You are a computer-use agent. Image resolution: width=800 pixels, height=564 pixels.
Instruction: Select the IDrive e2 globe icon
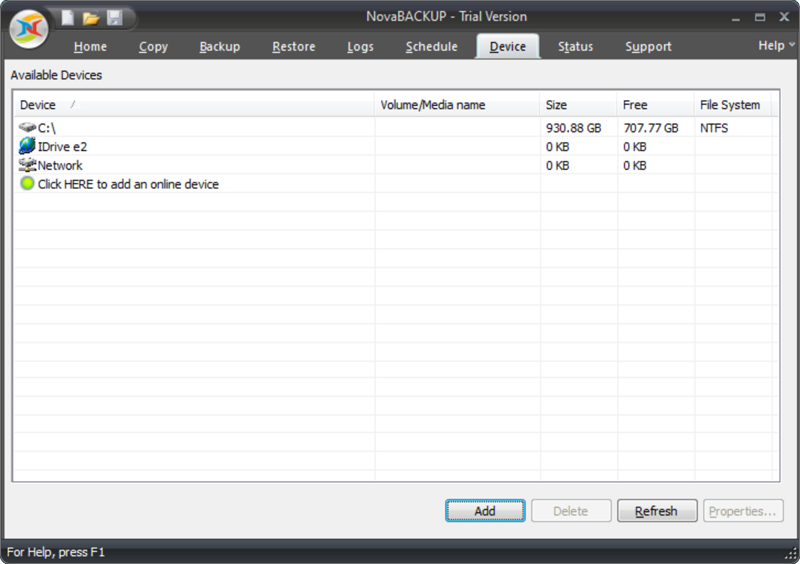pos(27,146)
